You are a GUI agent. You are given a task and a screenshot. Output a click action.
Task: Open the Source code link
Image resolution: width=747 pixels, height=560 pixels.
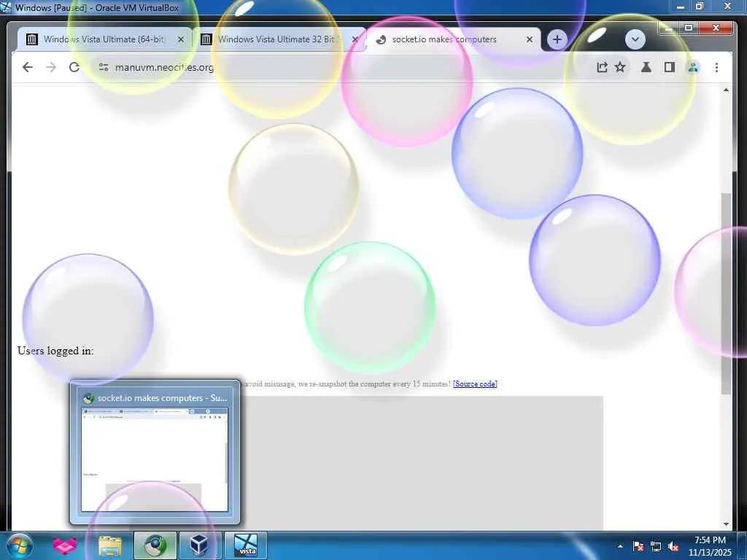[x=475, y=384]
